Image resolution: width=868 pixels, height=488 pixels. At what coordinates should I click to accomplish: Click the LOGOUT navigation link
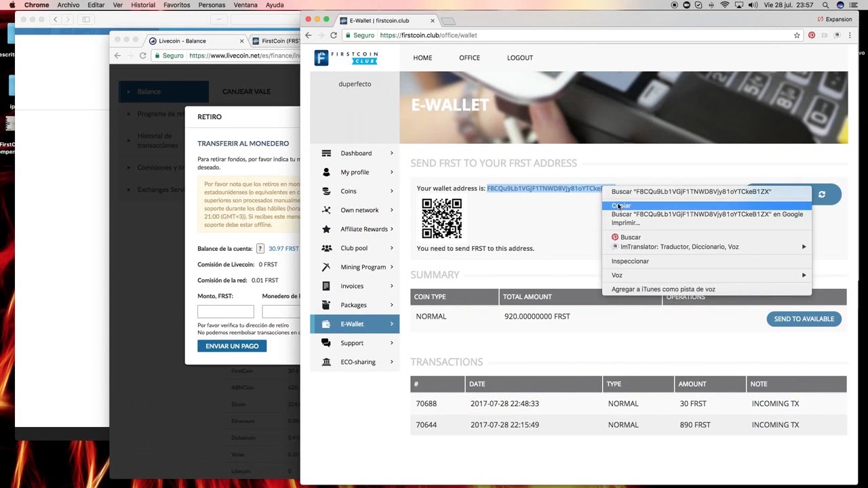point(520,58)
